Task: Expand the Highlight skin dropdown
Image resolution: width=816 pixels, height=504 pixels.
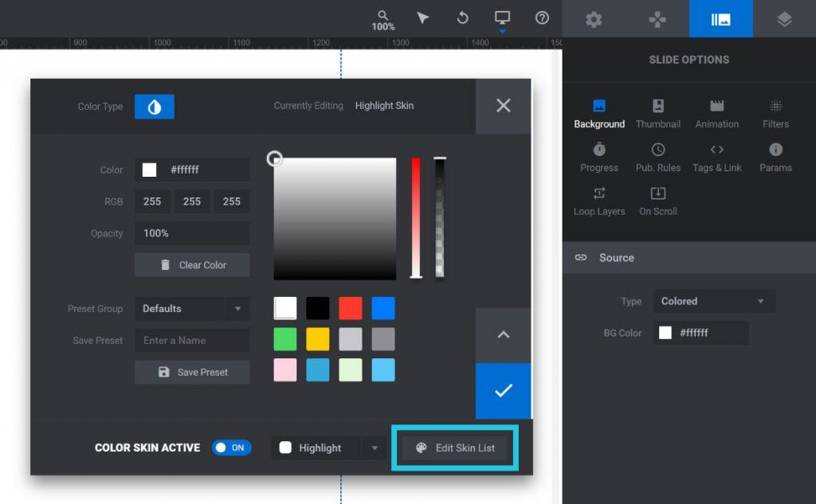Action: point(375,447)
